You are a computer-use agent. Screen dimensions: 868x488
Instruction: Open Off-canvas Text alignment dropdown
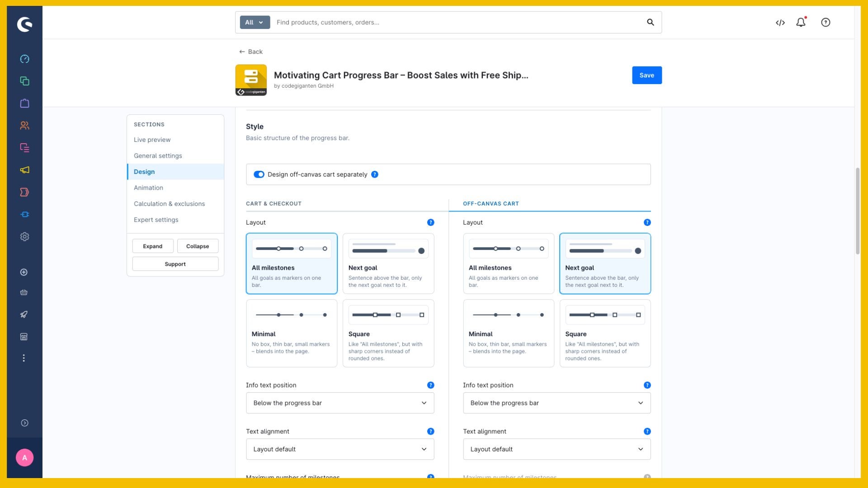(x=557, y=449)
